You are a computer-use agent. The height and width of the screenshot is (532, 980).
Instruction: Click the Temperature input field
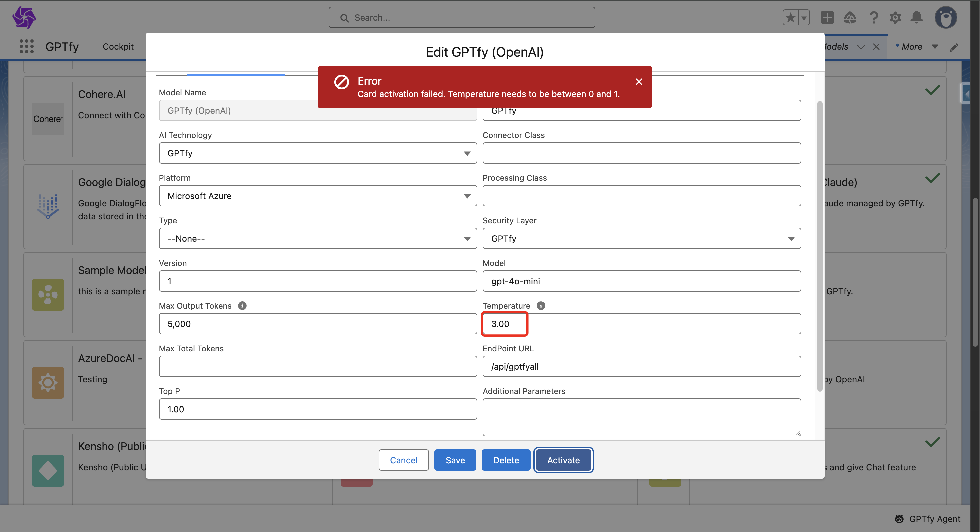pos(641,324)
